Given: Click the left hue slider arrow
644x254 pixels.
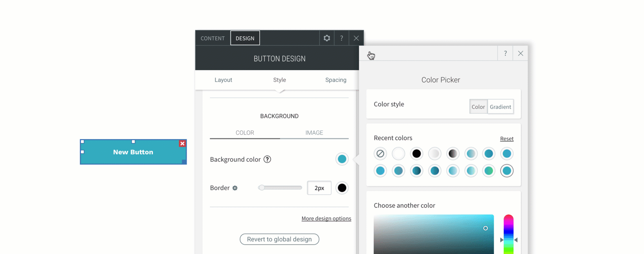Looking at the screenshot, I should (502, 240).
